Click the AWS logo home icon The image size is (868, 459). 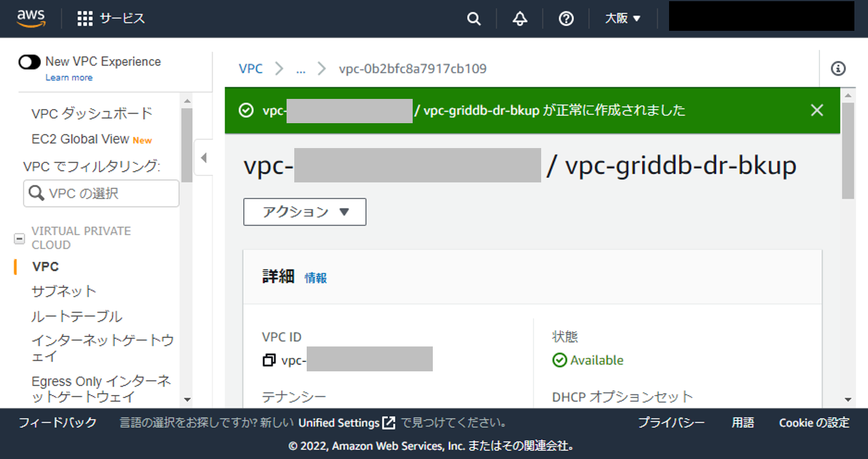pos(31,18)
